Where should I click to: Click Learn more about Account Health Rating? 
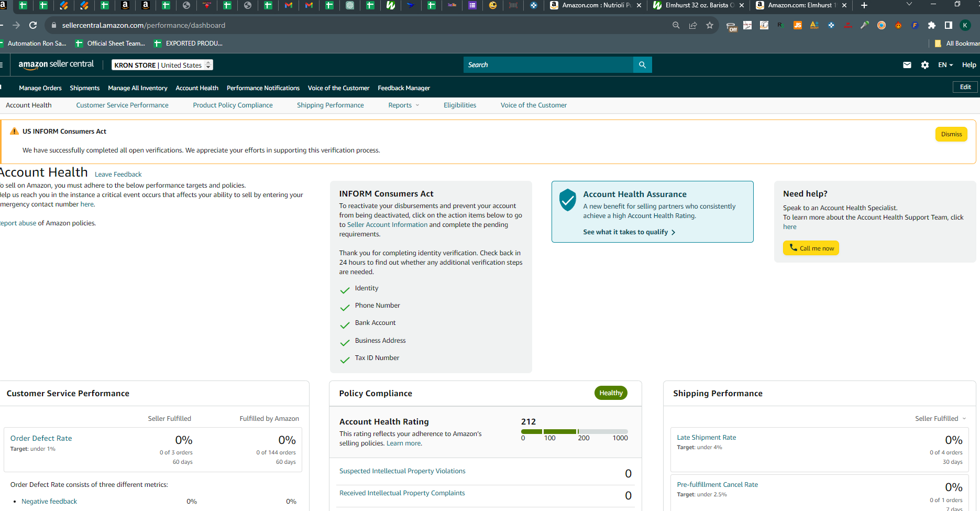[403, 443]
